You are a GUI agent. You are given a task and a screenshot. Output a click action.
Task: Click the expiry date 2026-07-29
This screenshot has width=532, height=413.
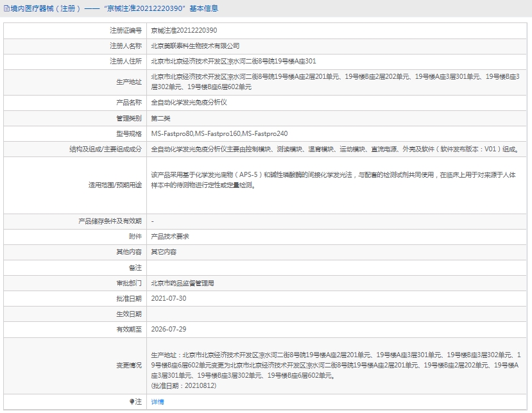coord(168,329)
